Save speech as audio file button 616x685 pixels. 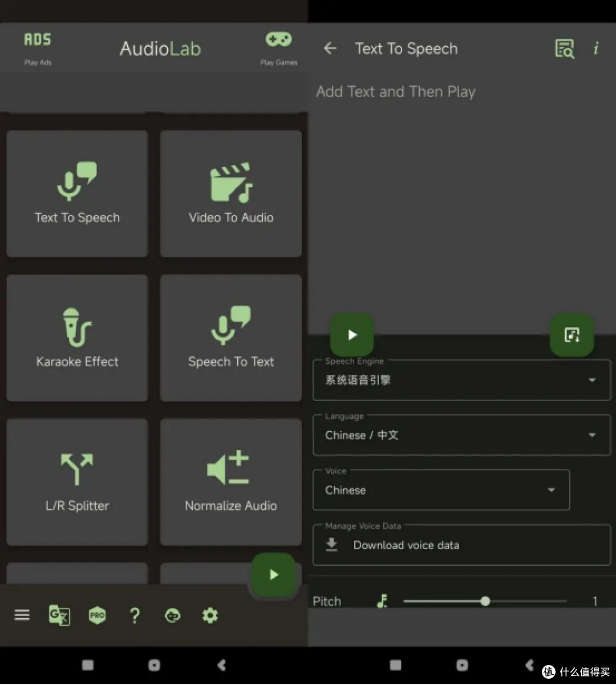572,335
